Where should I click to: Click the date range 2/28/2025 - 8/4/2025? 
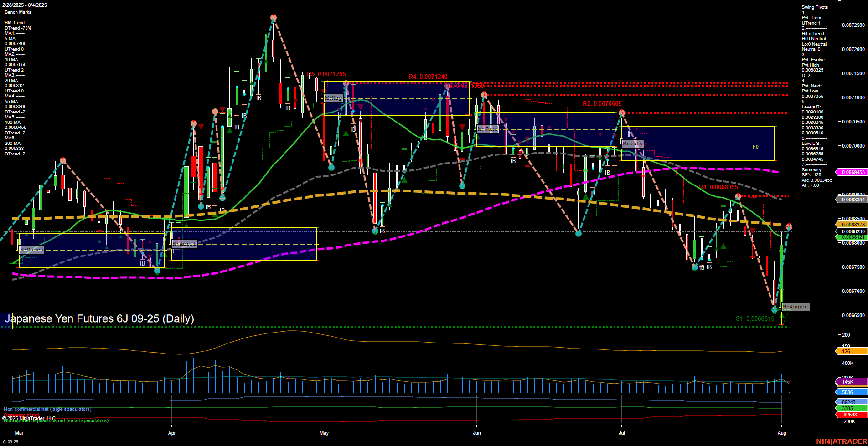click(x=26, y=5)
